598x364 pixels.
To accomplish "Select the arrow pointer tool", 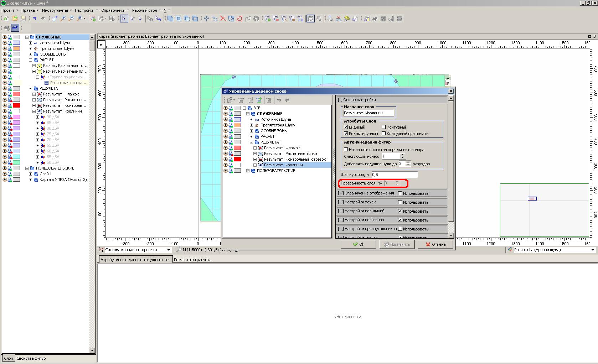I will [124, 19].
